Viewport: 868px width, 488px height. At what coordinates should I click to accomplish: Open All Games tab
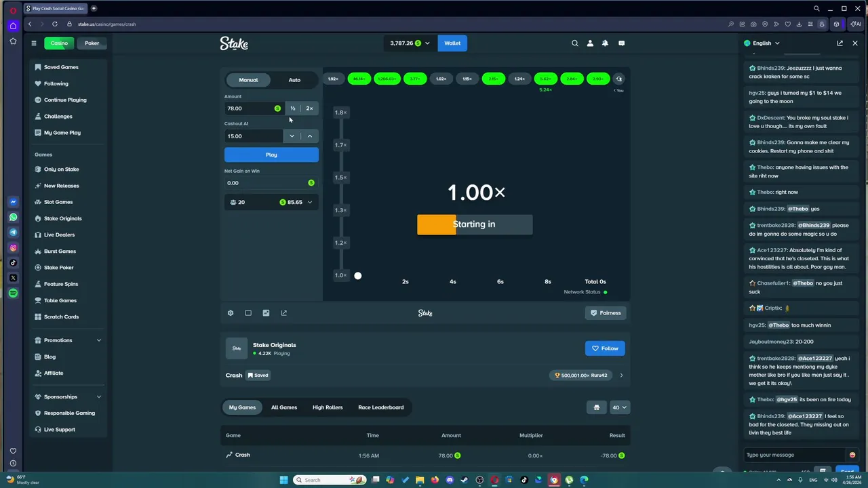point(284,407)
